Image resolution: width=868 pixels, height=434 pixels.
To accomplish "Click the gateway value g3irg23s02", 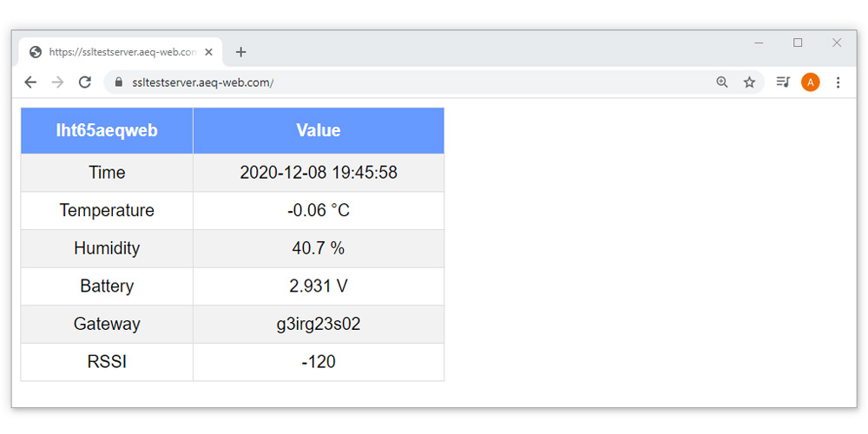I will (x=319, y=324).
